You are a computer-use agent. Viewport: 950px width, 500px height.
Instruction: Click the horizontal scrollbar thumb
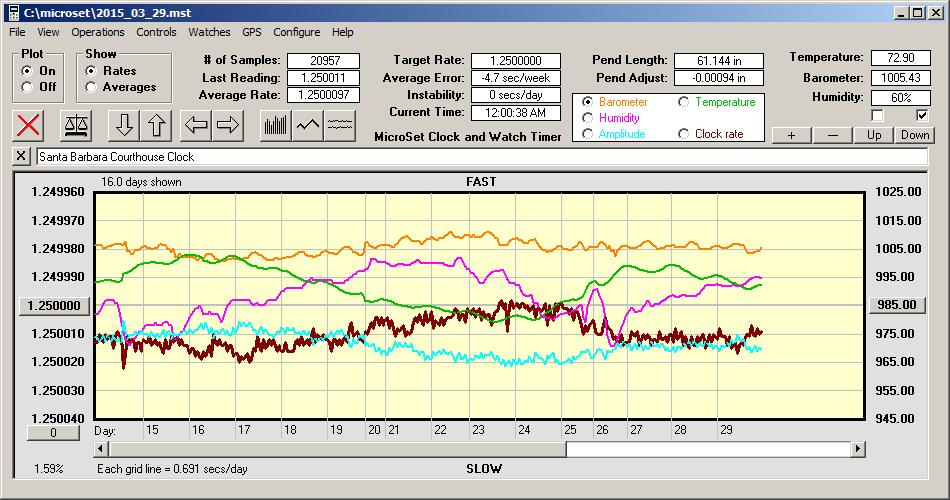[x=337, y=449]
